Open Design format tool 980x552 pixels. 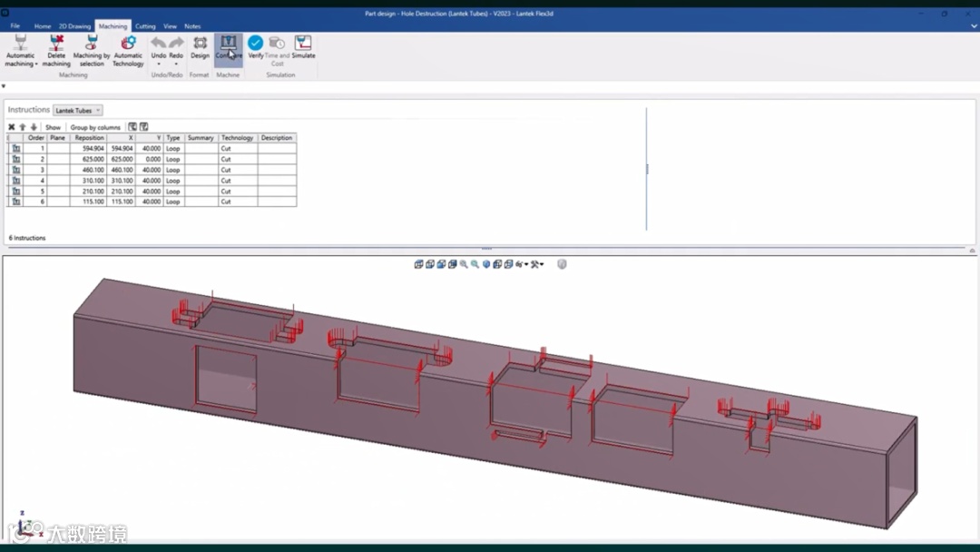200,47
